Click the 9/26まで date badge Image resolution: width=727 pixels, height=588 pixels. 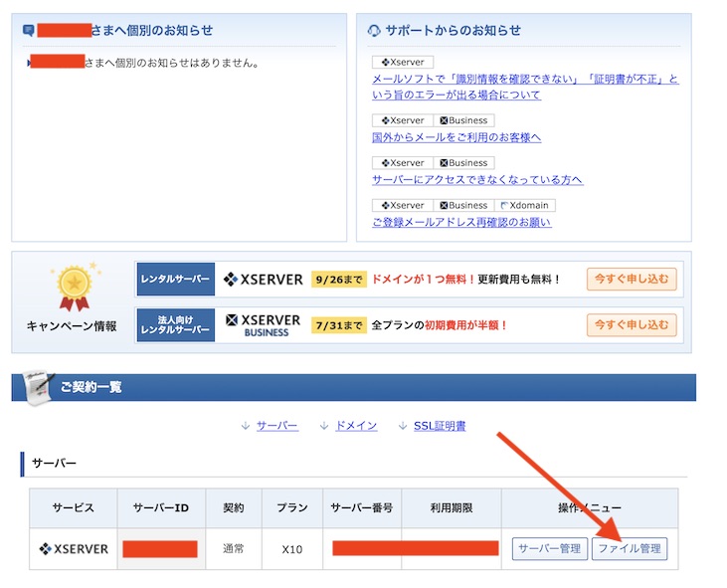click(x=339, y=280)
